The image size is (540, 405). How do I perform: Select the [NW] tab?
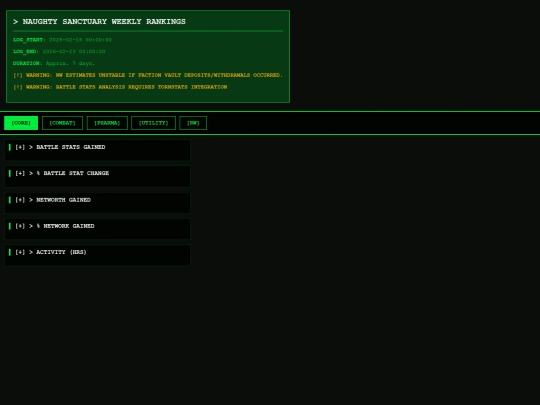[193, 123]
